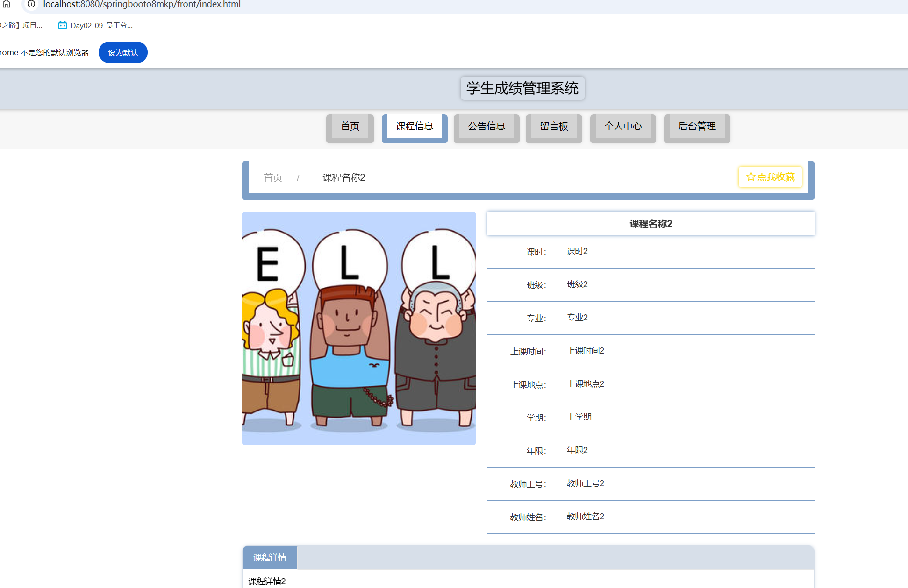The height and width of the screenshot is (588, 908).
Task: Select the 课程信息 navigation tab
Action: tap(415, 126)
